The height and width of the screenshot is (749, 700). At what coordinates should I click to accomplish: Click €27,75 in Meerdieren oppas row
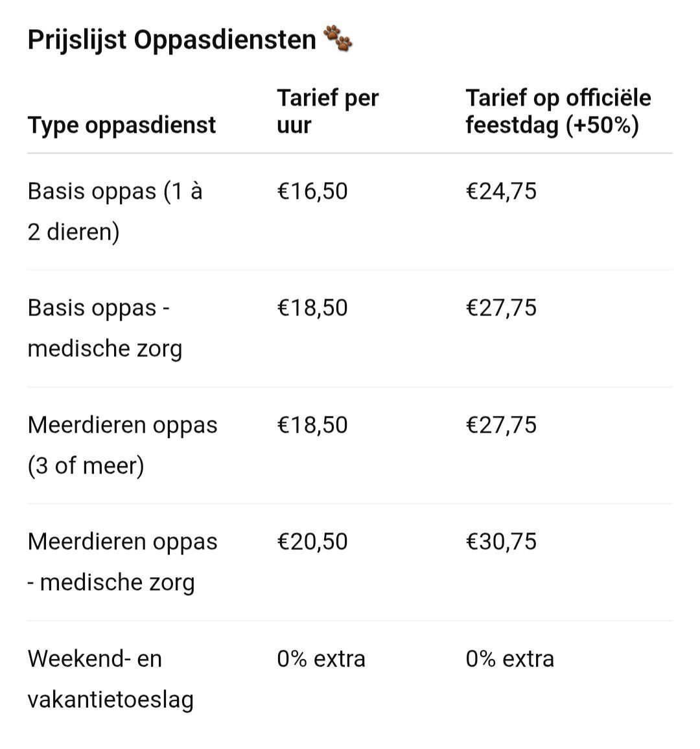501,425
